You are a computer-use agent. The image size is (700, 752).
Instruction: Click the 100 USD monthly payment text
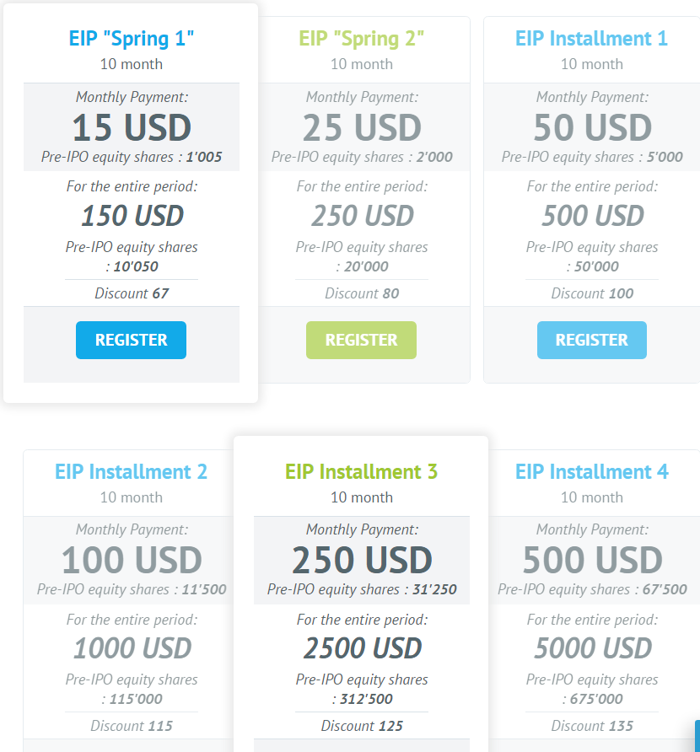(132, 560)
